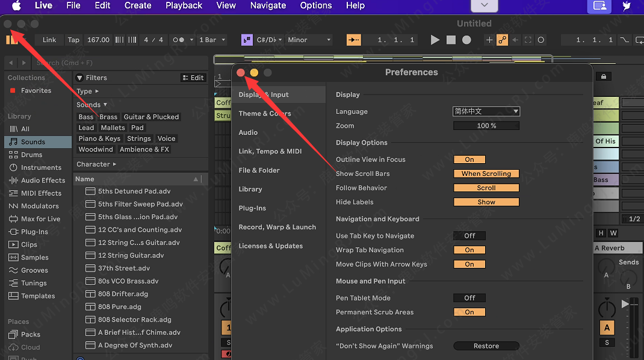
Task: Open Plug-Ins in the browser sidebar
Action: pyautogui.click(x=34, y=232)
